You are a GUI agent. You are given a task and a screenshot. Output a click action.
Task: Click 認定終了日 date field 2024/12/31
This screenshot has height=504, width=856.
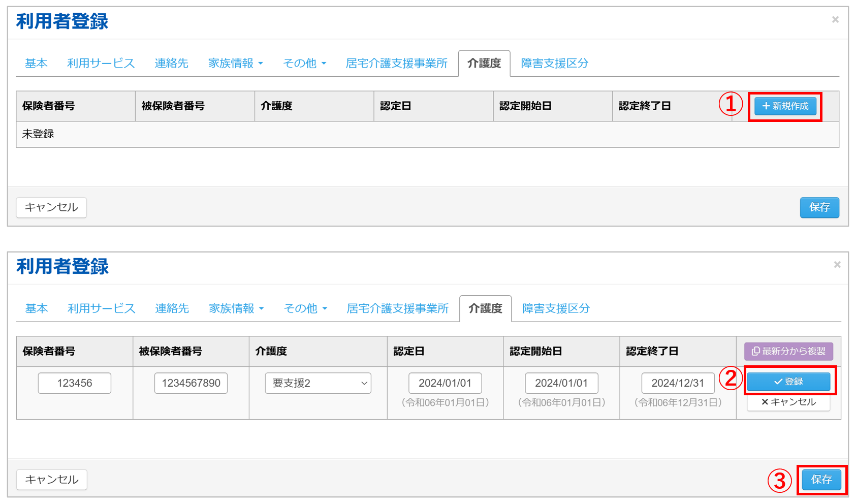click(x=678, y=383)
